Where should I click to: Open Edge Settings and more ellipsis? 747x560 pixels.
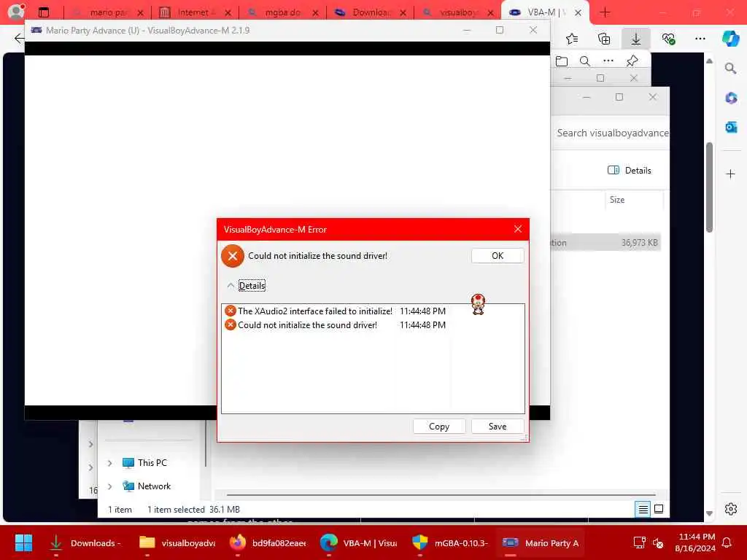pos(700,39)
